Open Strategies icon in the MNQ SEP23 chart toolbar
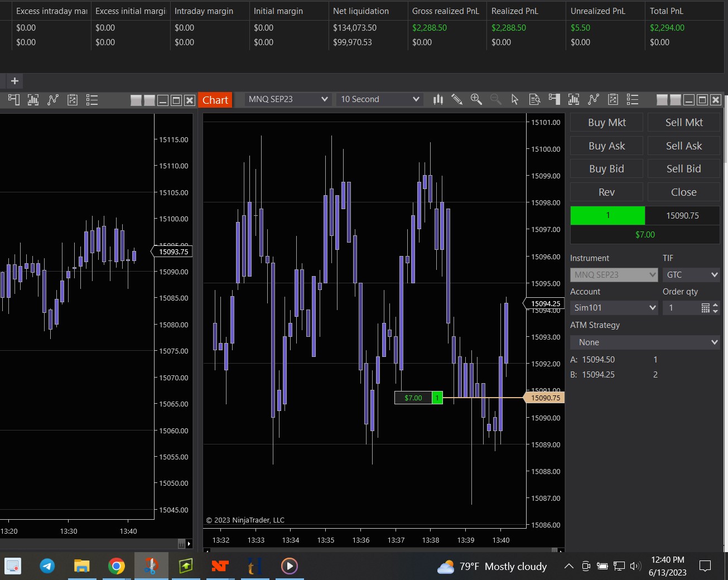Image resolution: width=728 pixels, height=580 pixels. pos(594,99)
